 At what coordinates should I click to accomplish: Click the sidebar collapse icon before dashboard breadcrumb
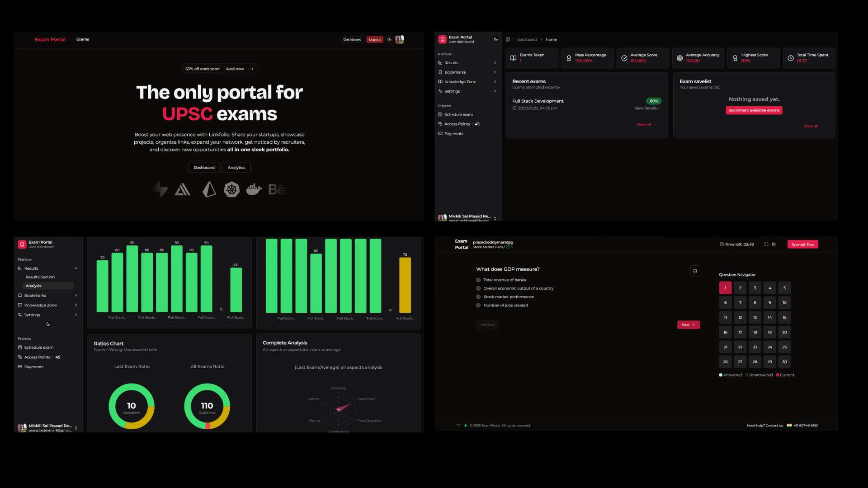coord(508,39)
